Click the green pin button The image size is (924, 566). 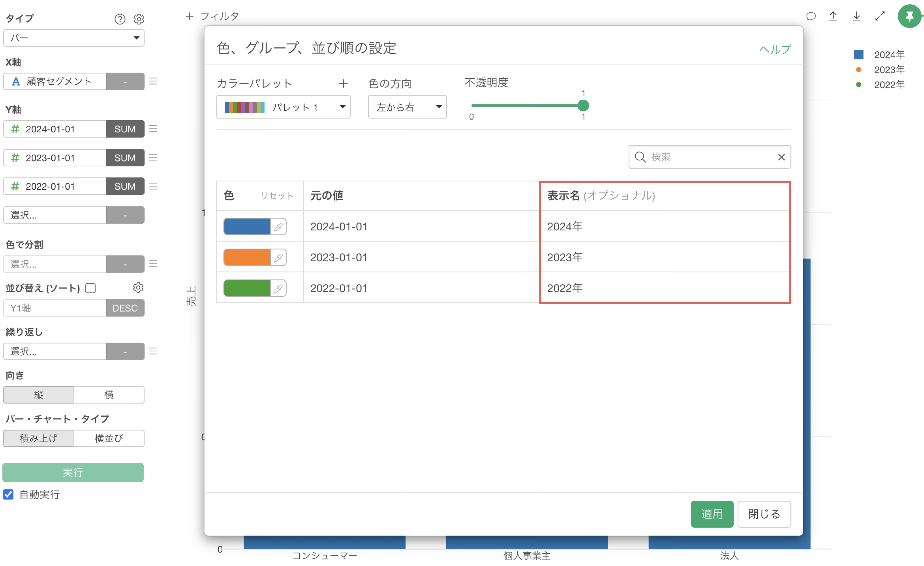point(909,16)
